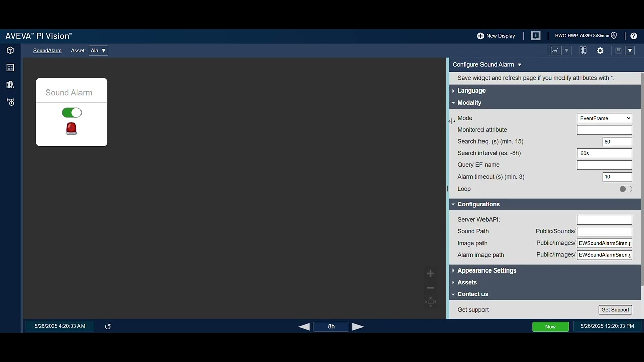Open the Mode dropdown set to EventFrame
The width and height of the screenshot is (644, 362).
(604, 118)
